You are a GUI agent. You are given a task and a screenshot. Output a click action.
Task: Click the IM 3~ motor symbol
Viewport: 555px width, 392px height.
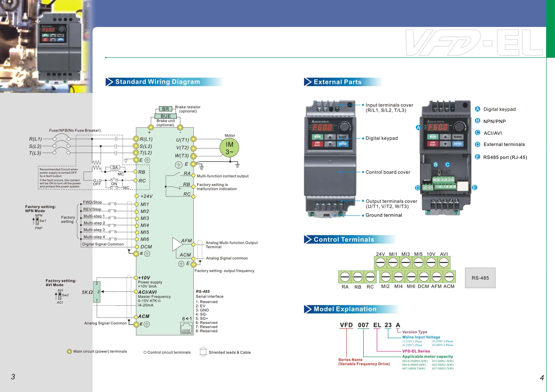coord(229,148)
